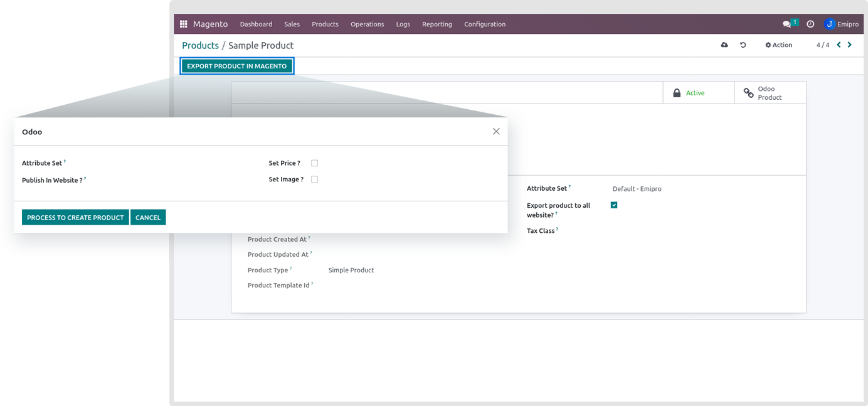Click the clock activities icon
Screen dimensions: 868x406
point(810,24)
